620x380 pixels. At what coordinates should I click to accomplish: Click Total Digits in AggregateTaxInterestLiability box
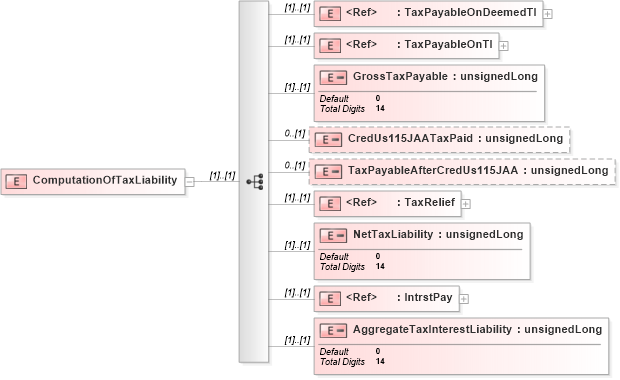point(342,362)
